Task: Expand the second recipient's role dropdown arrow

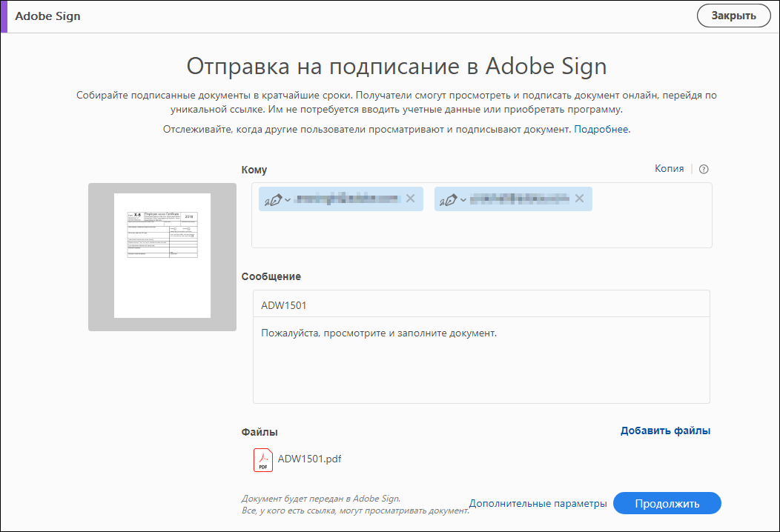Action: pos(463,199)
